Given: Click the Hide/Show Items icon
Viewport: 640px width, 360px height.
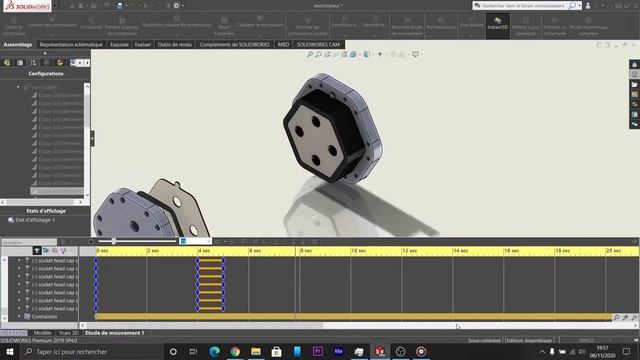Looking at the screenshot, I should click(x=380, y=54).
